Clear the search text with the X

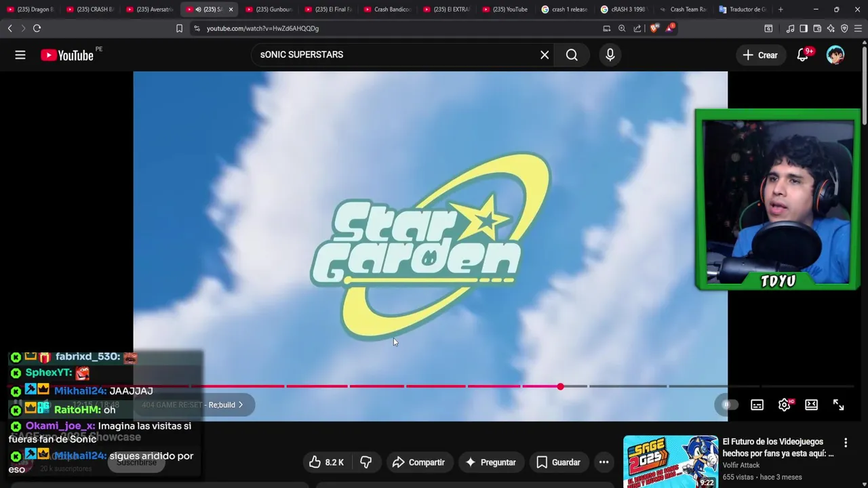coord(545,55)
